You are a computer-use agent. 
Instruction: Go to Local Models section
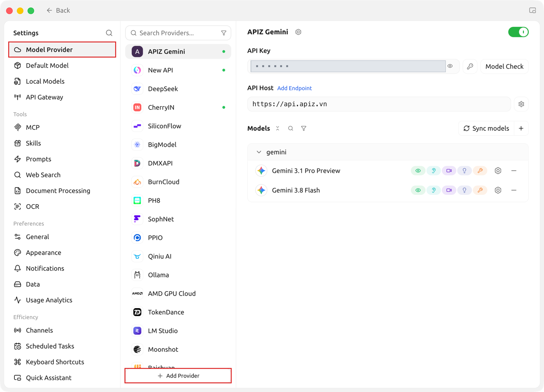[62, 82]
